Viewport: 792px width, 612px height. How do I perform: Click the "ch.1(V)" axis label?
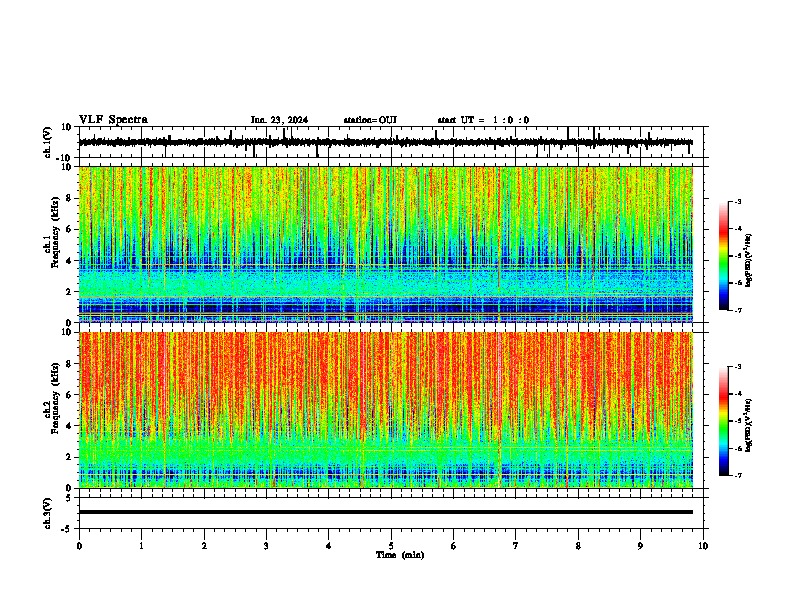48,142
